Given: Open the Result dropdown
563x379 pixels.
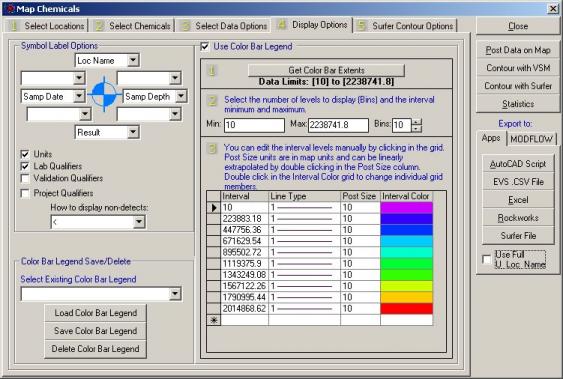Looking at the screenshot, I should coord(133,132).
